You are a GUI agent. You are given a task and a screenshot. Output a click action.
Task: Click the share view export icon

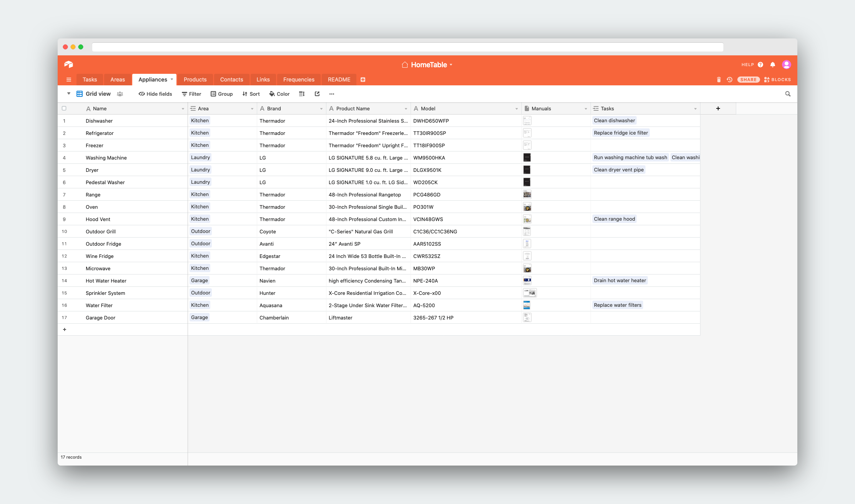(317, 94)
